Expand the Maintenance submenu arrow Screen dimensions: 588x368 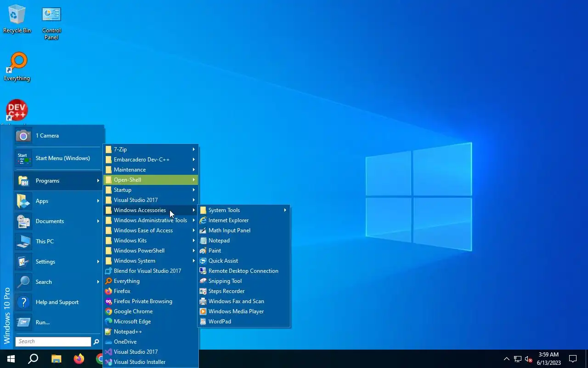pos(194,170)
